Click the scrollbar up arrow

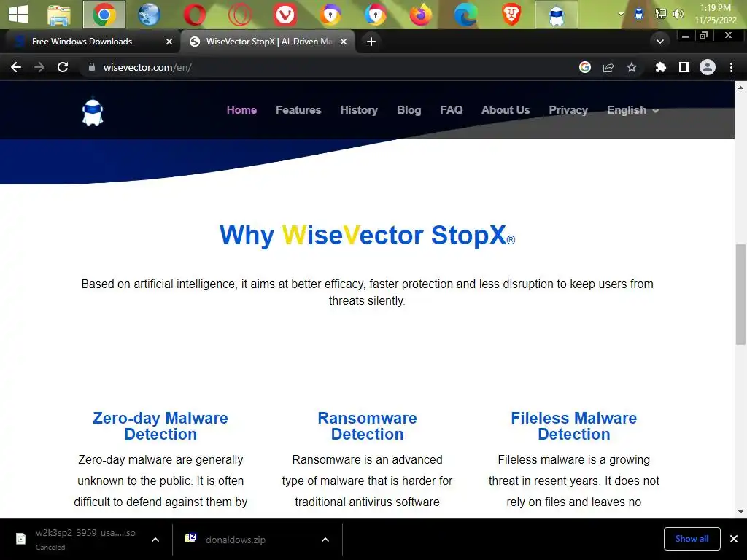[x=740, y=87]
